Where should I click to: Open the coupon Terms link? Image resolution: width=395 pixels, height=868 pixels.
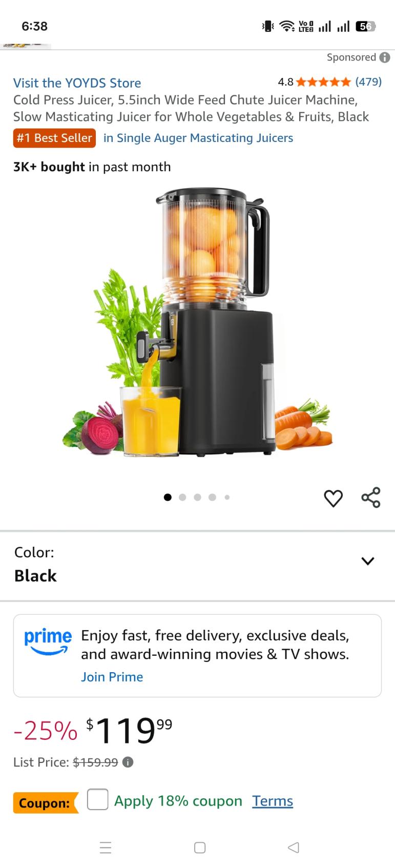coord(273,801)
